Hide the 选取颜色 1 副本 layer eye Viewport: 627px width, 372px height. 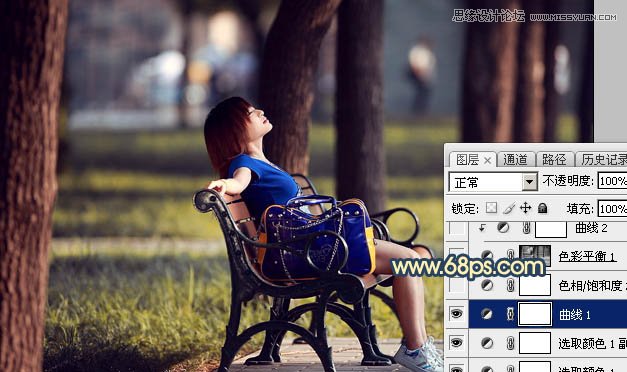coord(457,343)
